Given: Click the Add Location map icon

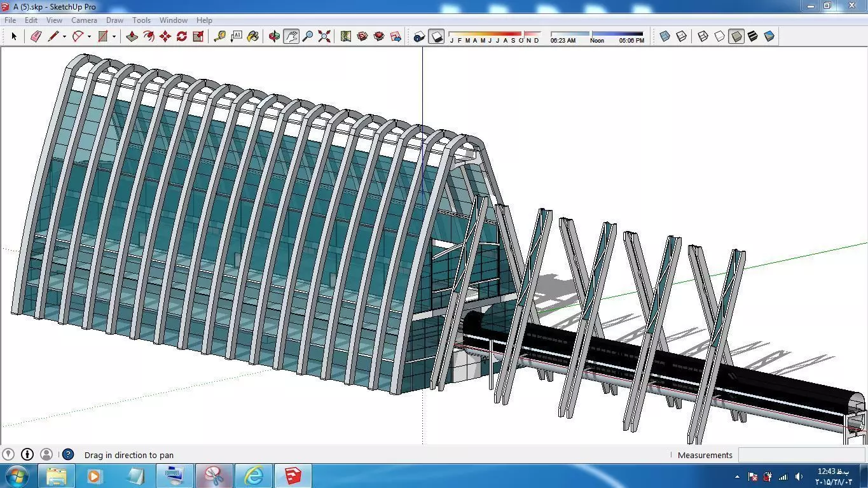Looking at the screenshot, I should 345,36.
